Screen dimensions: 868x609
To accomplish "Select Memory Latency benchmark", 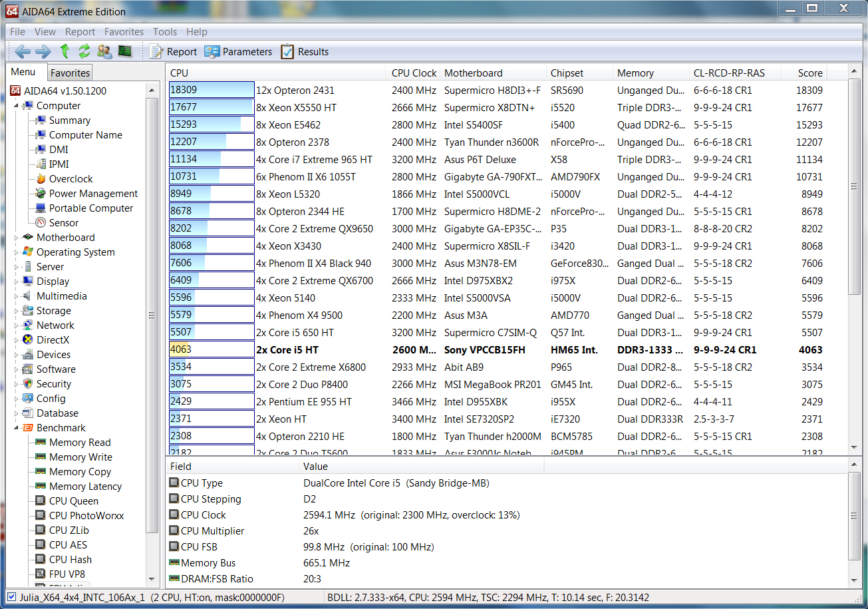I will click(x=85, y=487).
